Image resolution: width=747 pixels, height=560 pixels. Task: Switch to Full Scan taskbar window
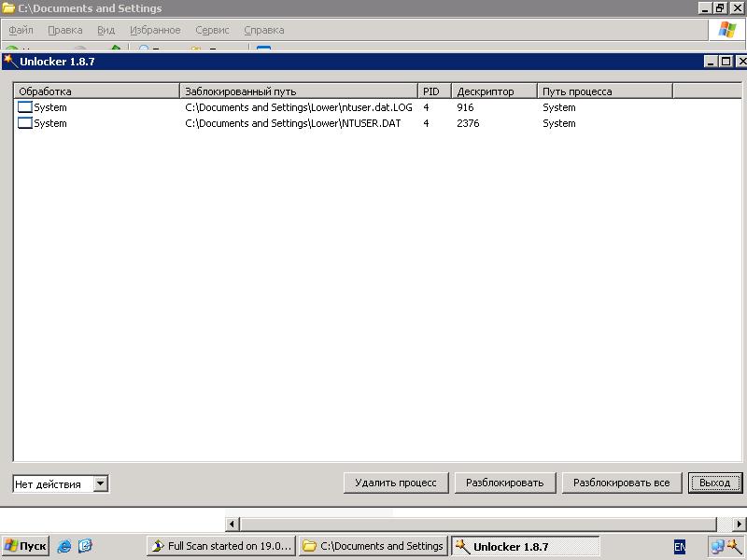click(221, 546)
